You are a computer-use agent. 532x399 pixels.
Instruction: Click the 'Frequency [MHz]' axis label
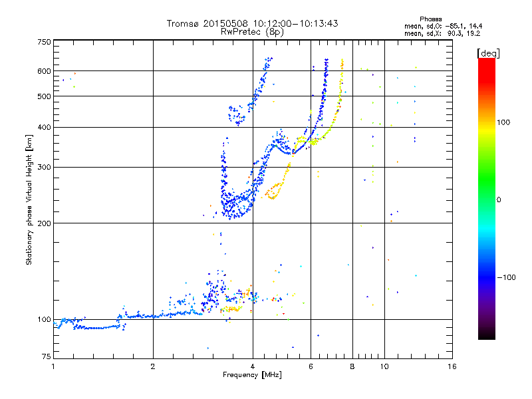(x=252, y=375)
